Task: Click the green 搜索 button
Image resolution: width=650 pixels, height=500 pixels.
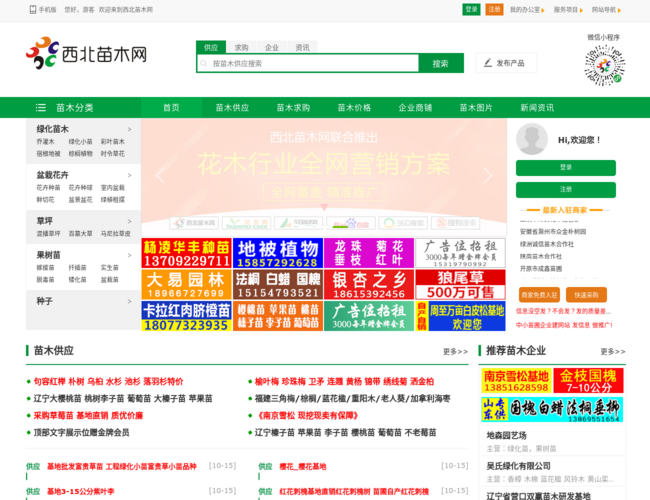Action: pos(440,63)
